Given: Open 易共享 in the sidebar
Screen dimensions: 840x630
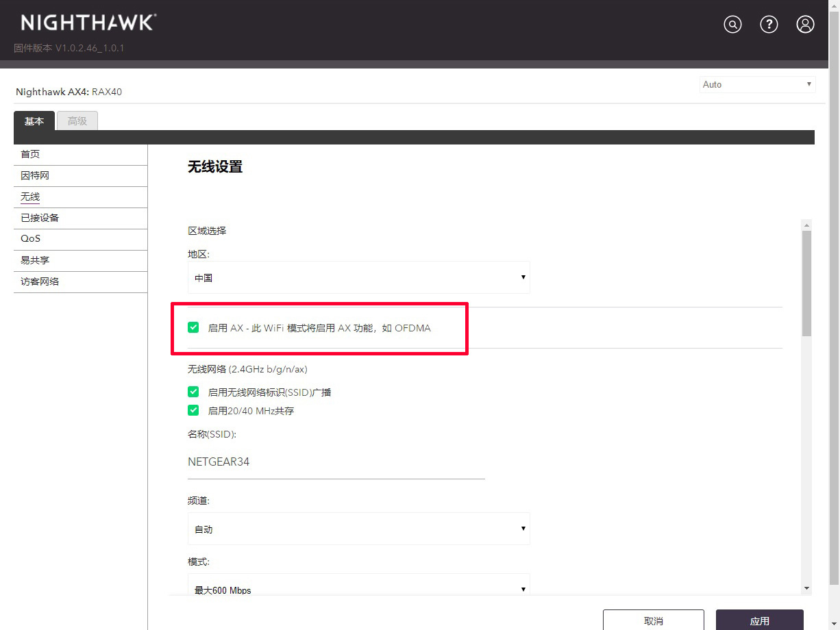Looking at the screenshot, I should point(80,261).
